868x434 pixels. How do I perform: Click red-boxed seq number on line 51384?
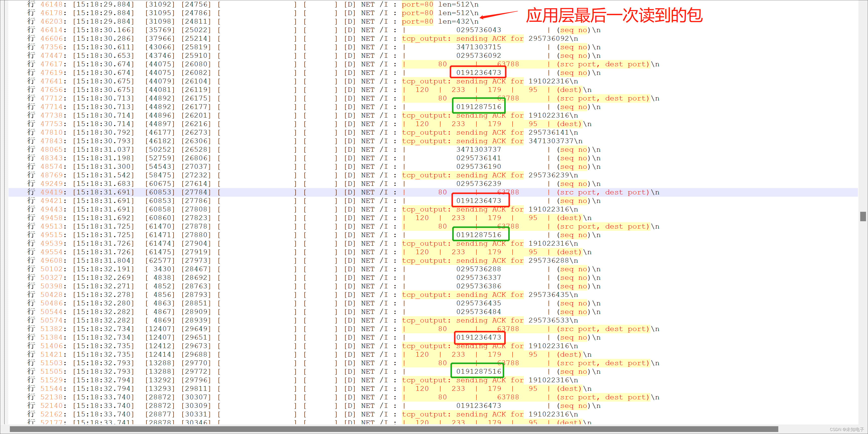point(478,337)
